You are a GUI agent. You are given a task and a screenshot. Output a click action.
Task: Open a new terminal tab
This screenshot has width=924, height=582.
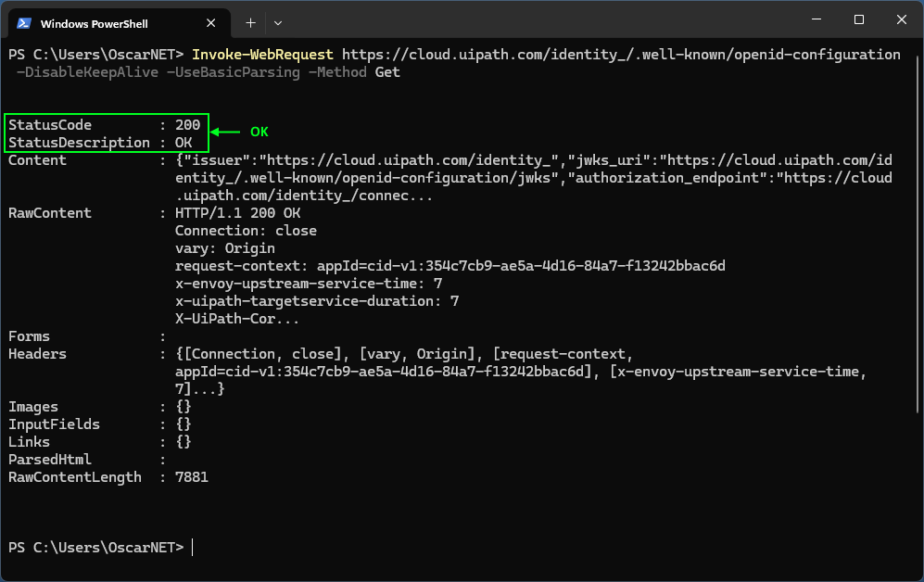click(x=250, y=23)
